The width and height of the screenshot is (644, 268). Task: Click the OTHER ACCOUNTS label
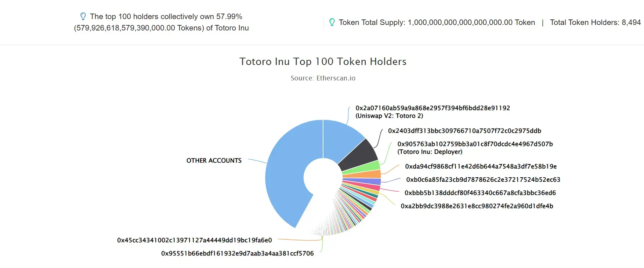point(214,160)
